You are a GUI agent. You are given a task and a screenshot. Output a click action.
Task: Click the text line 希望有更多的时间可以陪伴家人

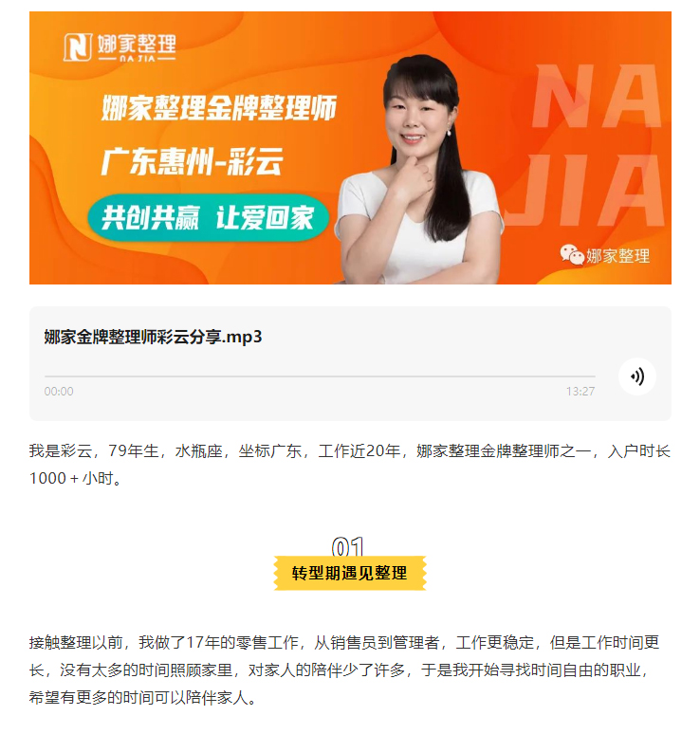point(142,698)
